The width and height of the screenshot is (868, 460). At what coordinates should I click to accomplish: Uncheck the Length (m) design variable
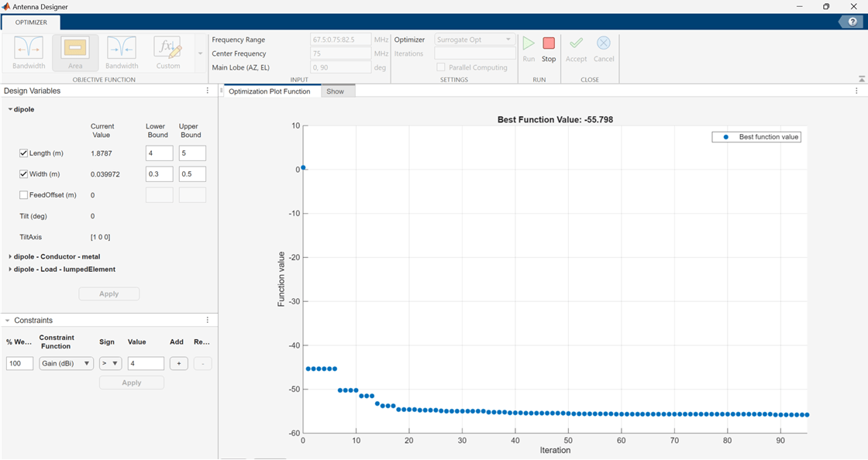23,153
